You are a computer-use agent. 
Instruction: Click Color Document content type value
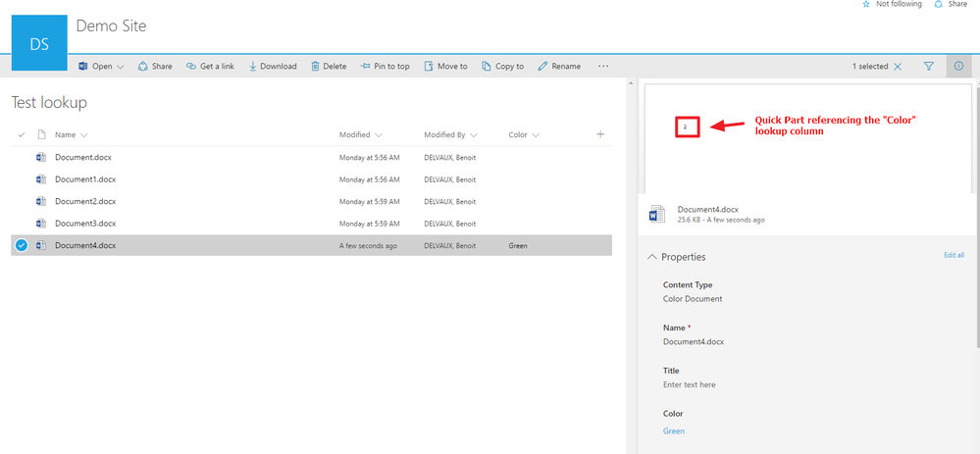point(693,298)
